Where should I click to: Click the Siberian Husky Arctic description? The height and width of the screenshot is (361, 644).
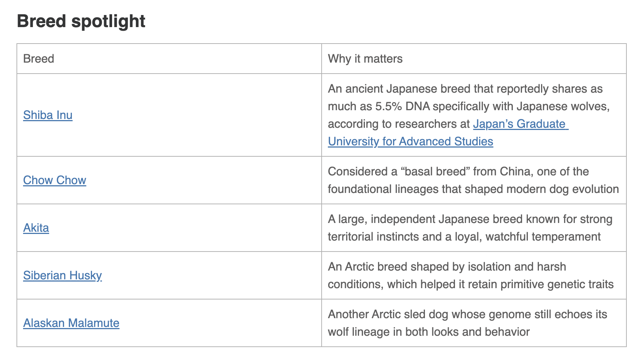click(471, 275)
